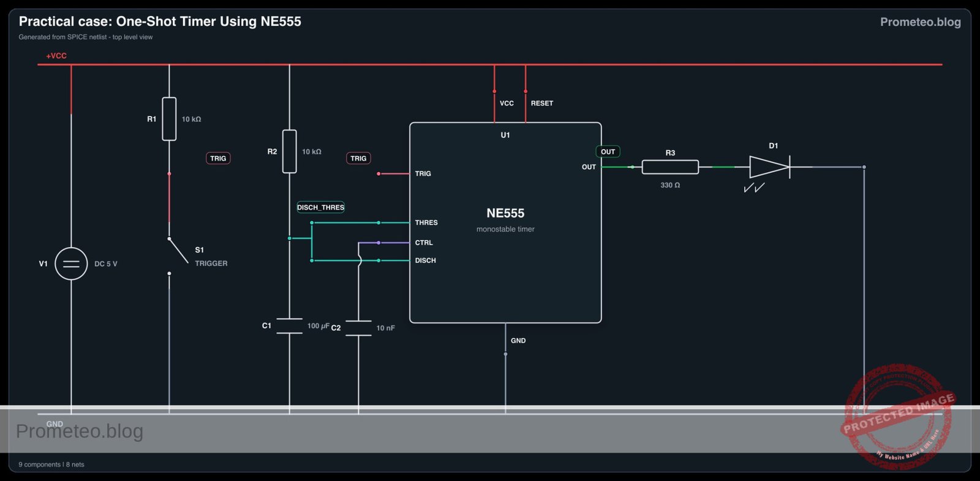Click the '10 kΩ' value next to R2
This screenshot has height=481, width=980.
[x=311, y=152]
